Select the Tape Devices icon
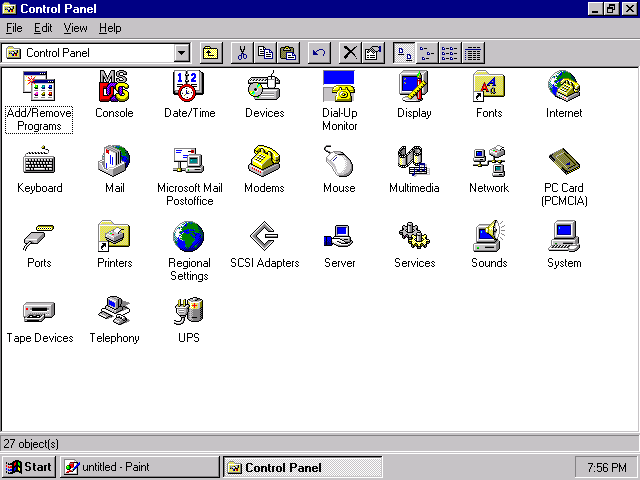 (39, 311)
